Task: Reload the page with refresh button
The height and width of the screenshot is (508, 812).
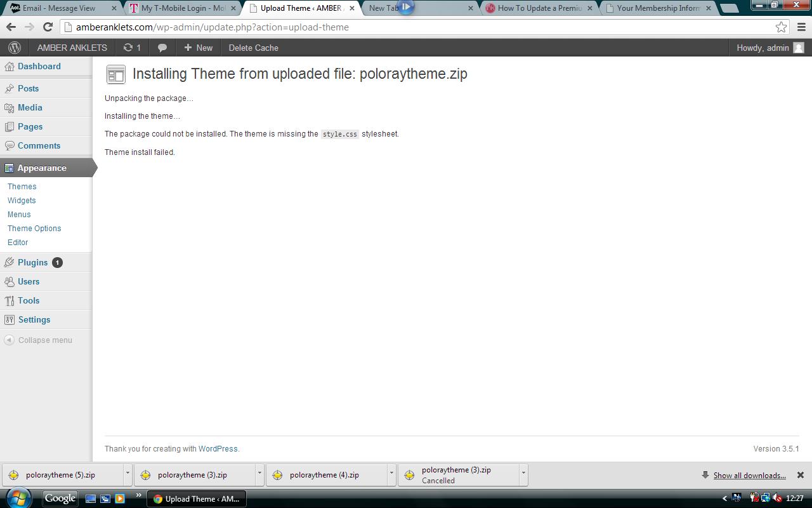Action: click(48, 27)
